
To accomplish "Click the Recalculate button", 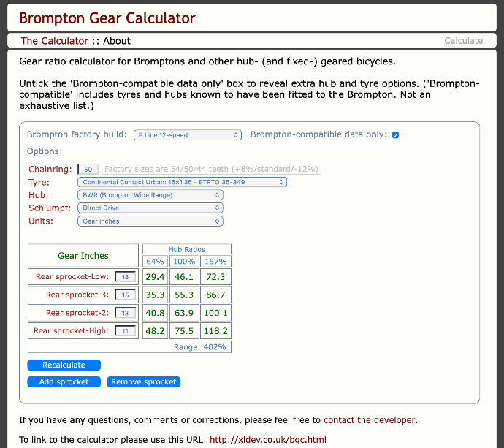I will point(64,365).
